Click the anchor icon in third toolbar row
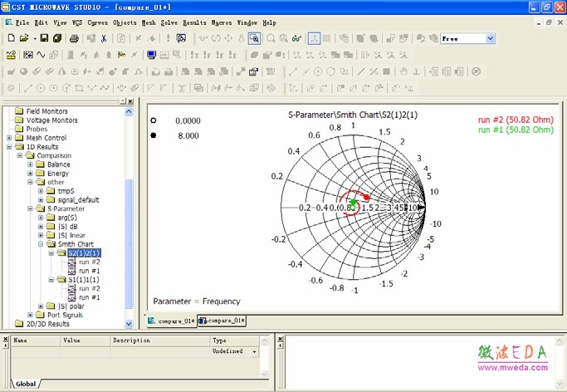This screenshot has height=392, width=567. pos(416,71)
